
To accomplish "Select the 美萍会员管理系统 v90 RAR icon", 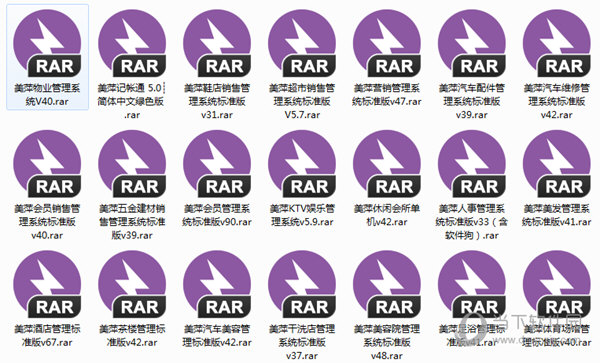I will tap(217, 164).
